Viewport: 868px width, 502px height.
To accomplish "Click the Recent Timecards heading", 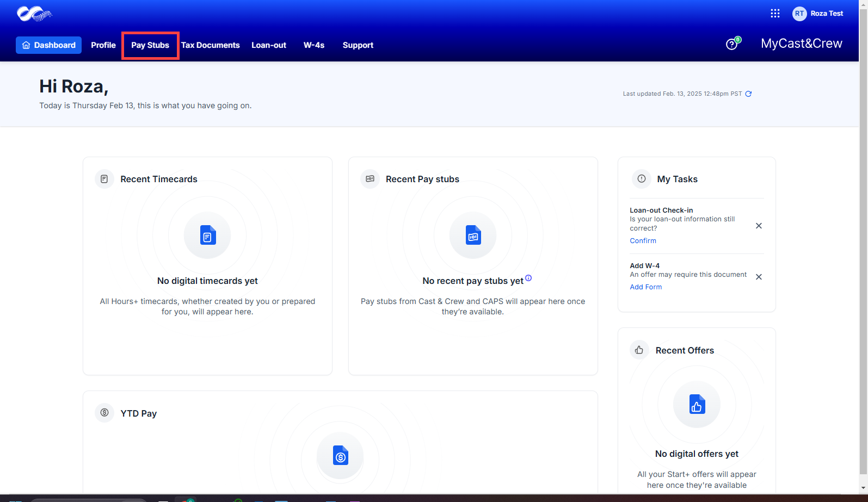I will [159, 179].
